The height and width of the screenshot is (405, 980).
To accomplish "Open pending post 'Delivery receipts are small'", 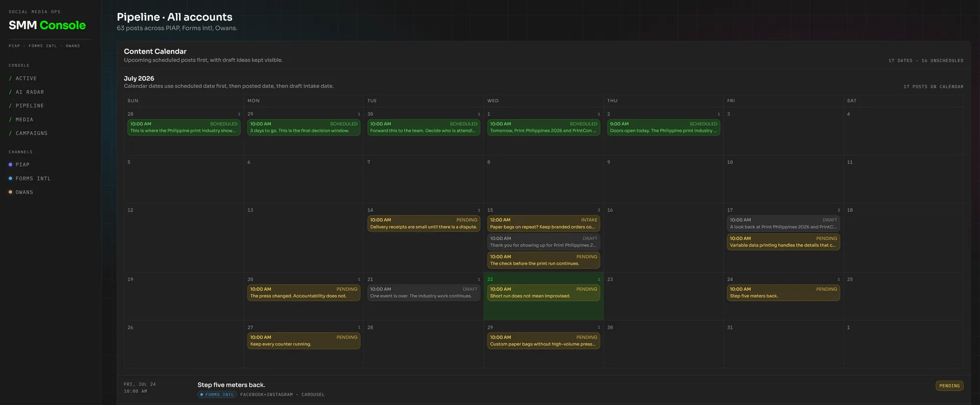I will 424,224.
